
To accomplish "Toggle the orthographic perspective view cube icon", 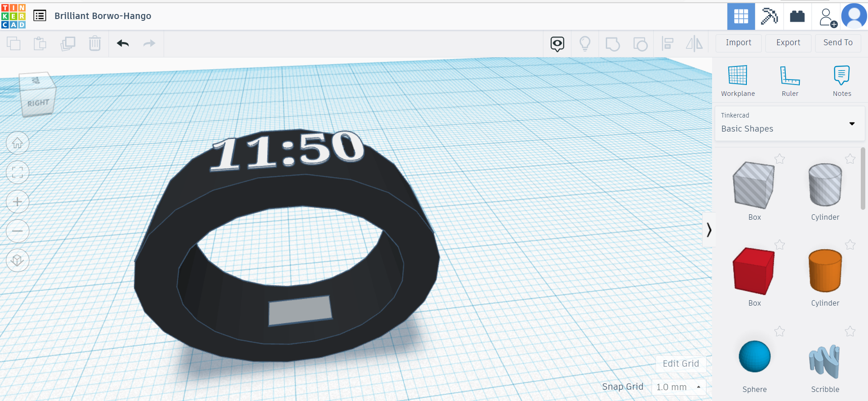I will 18,260.
